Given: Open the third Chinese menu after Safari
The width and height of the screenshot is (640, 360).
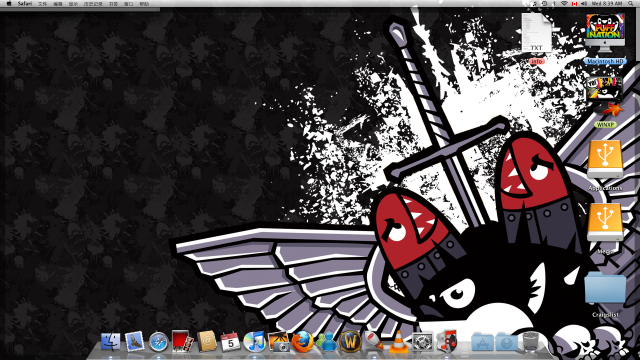Looking at the screenshot, I should click(73, 4).
